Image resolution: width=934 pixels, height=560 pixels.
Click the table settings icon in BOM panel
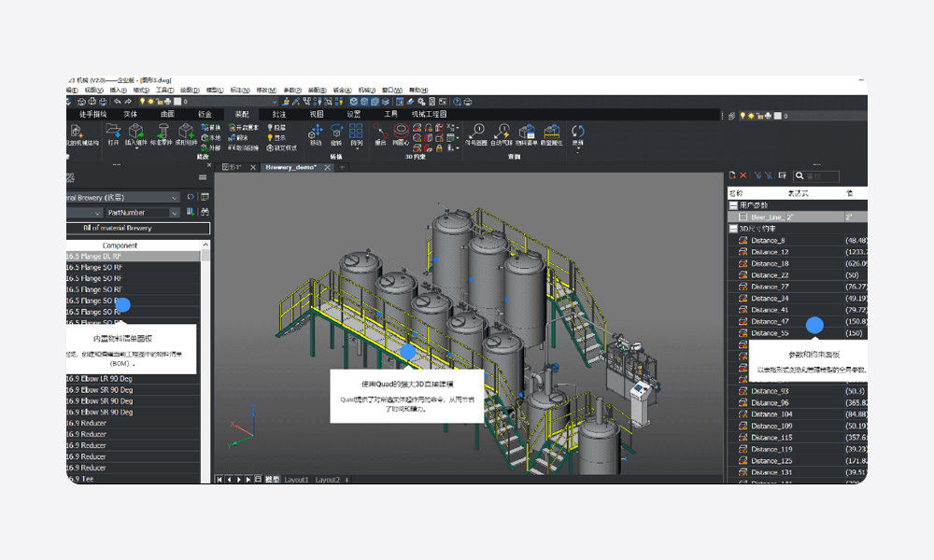[205, 197]
